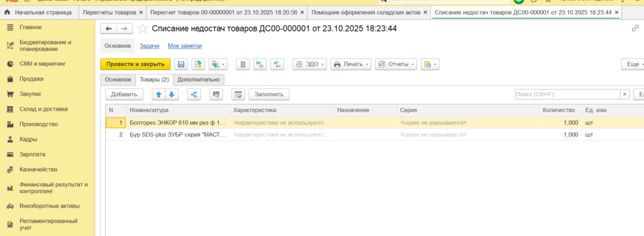
Task: Sort by Номенклатура column header
Action: coord(178,110)
